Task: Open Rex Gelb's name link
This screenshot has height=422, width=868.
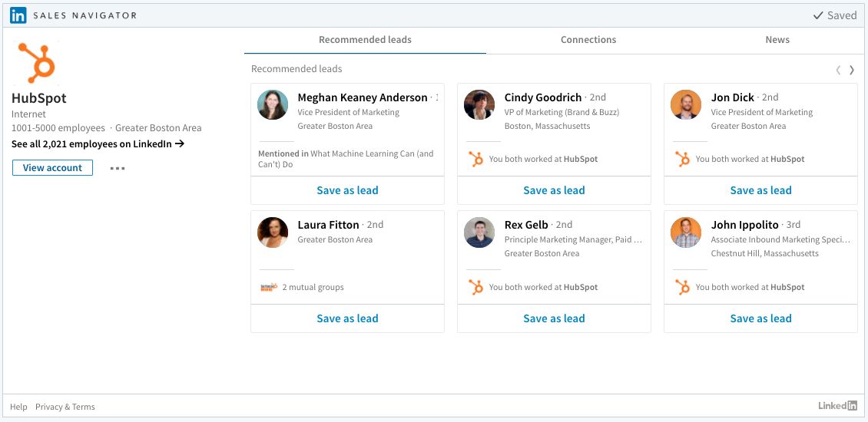Action: [526, 225]
